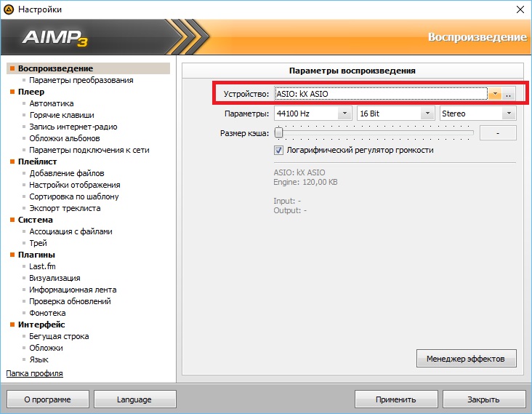
Task: Go to Проверка обновлений settings
Action: pos(70,301)
